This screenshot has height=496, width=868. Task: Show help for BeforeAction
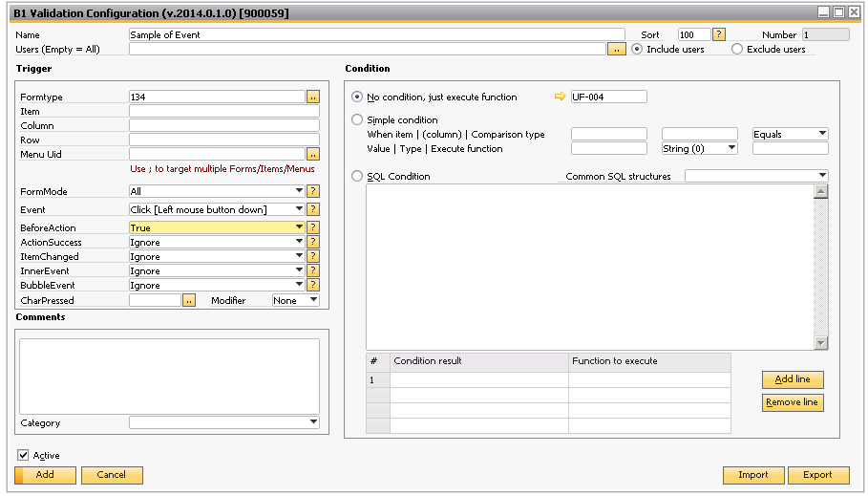(313, 227)
